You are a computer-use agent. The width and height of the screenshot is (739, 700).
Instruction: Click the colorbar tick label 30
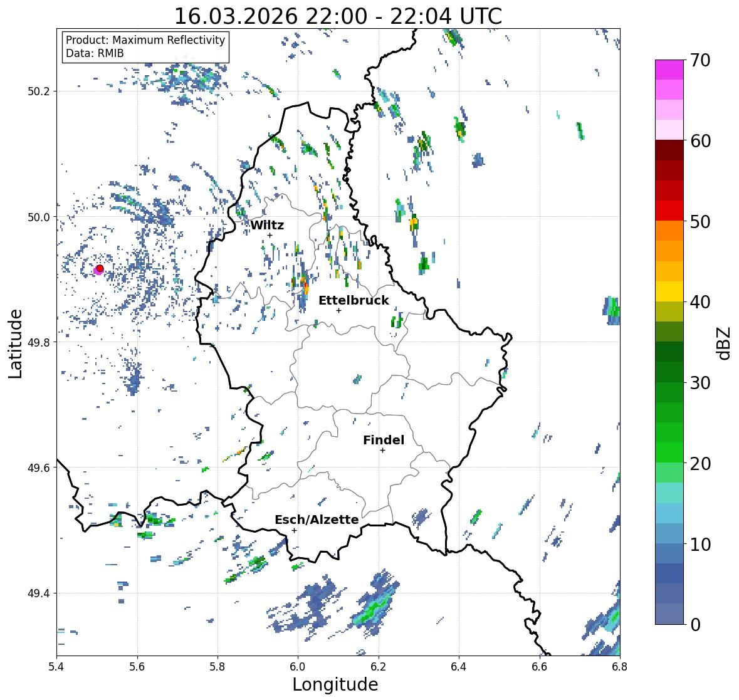[x=700, y=382]
